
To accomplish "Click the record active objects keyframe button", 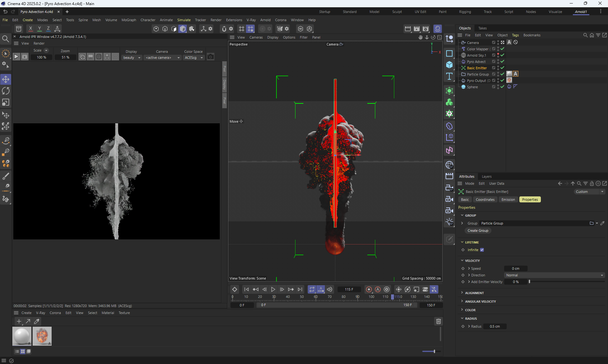I will pos(369,289).
